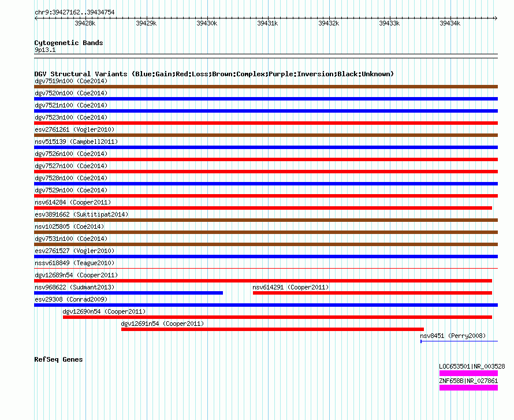This screenshot has width=514, height=420.
Task: Click the 9p13.1 band label
Action: click(x=45, y=50)
